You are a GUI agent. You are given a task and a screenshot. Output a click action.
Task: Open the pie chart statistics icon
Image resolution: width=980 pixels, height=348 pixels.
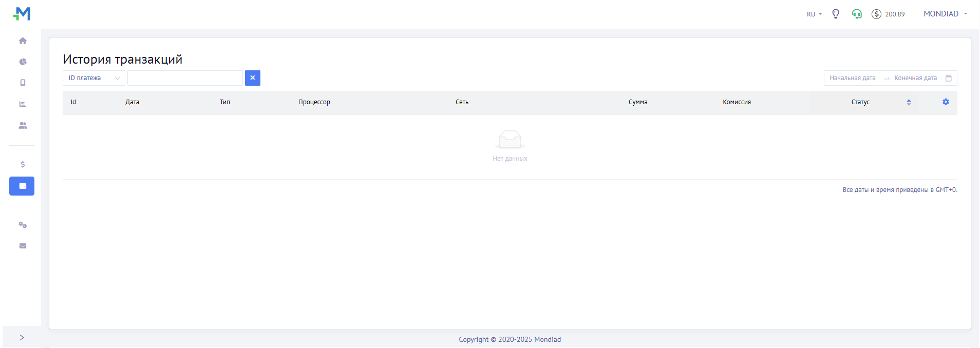point(23,62)
